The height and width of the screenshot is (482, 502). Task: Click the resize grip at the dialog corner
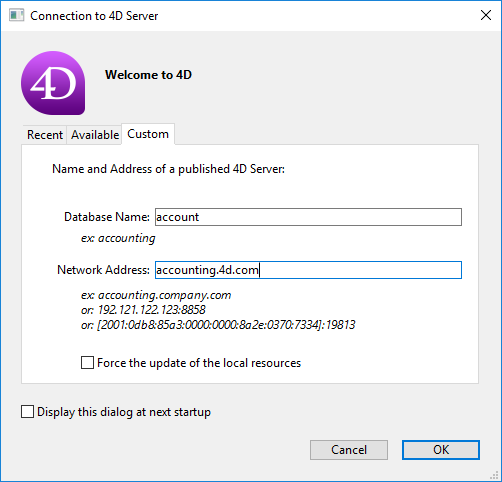point(494,475)
